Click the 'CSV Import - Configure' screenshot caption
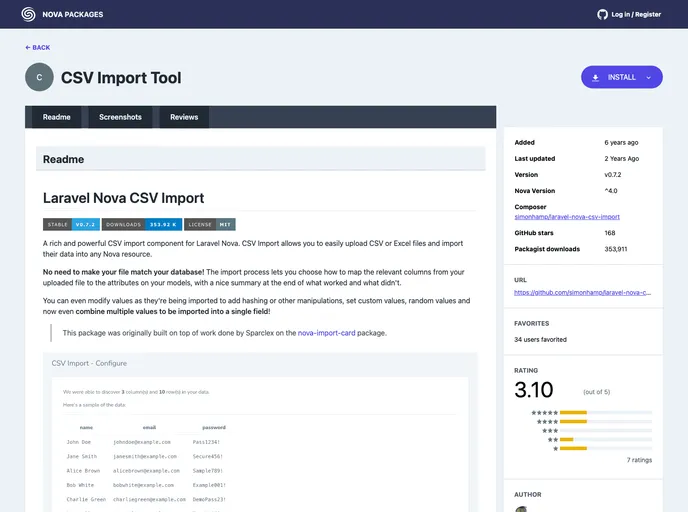Image resolution: width=688 pixels, height=512 pixels. (89, 363)
